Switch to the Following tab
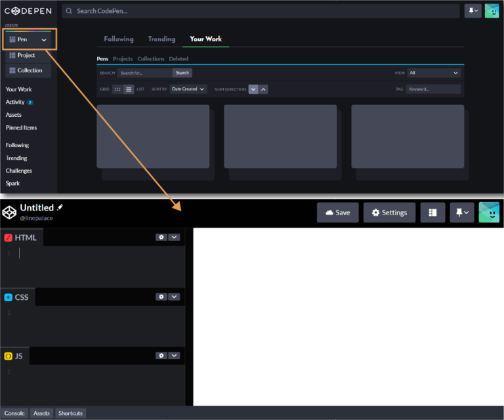Image resolution: width=504 pixels, height=420 pixels. click(x=119, y=39)
